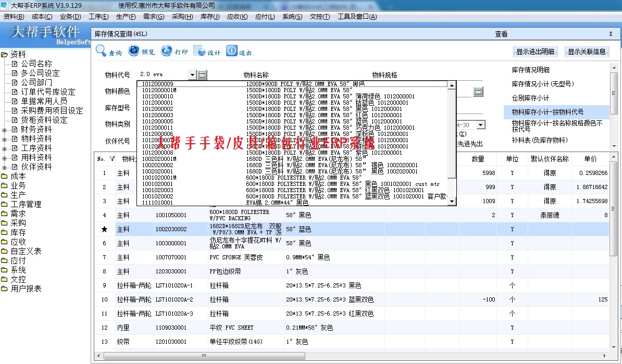Select 库存情况小计(无型号) report option
Image resolution: width=622 pixels, height=364 pixels.
pos(543,84)
